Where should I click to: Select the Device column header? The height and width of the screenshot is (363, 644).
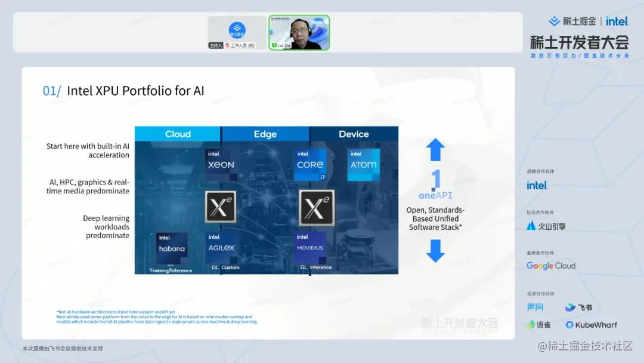pos(354,134)
